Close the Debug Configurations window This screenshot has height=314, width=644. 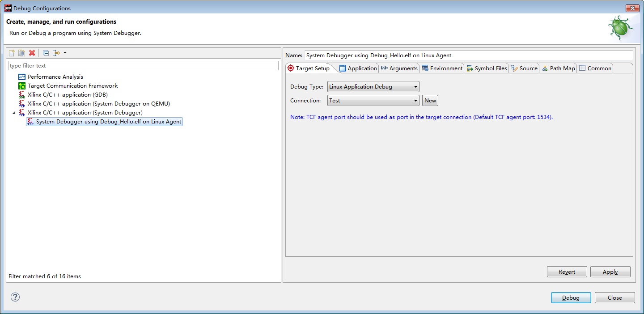tap(631, 8)
